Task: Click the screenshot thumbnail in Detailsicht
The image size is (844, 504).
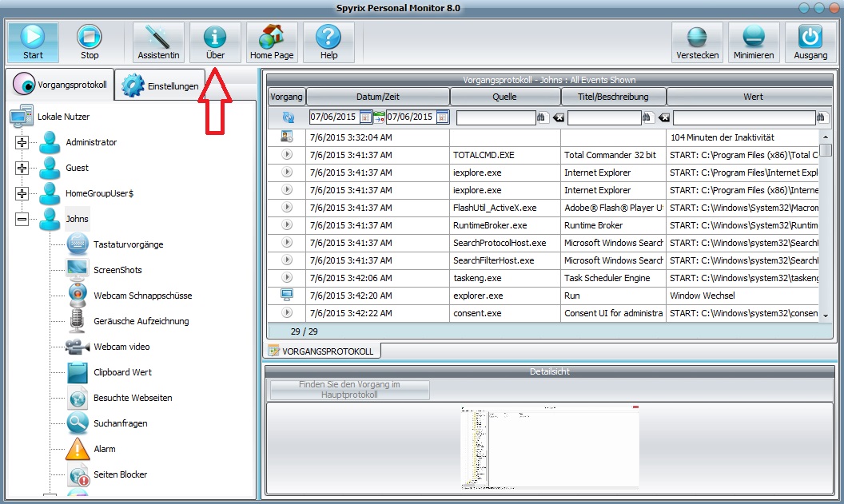Action: pos(550,447)
